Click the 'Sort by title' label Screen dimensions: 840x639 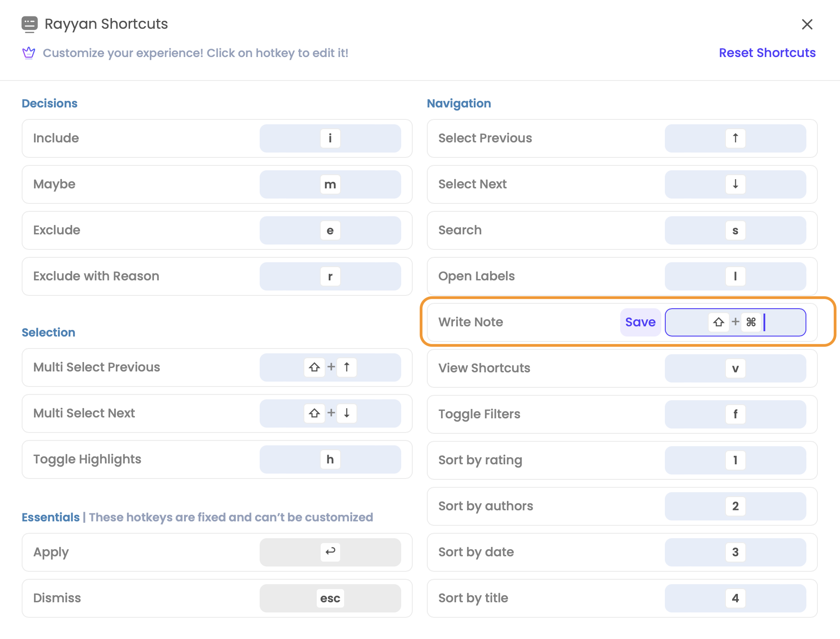pos(473,598)
